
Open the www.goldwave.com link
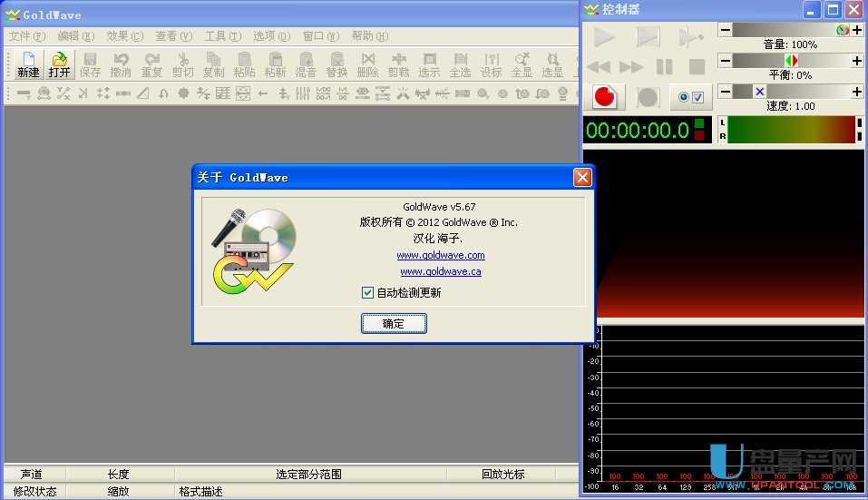pyautogui.click(x=441, y=256)
